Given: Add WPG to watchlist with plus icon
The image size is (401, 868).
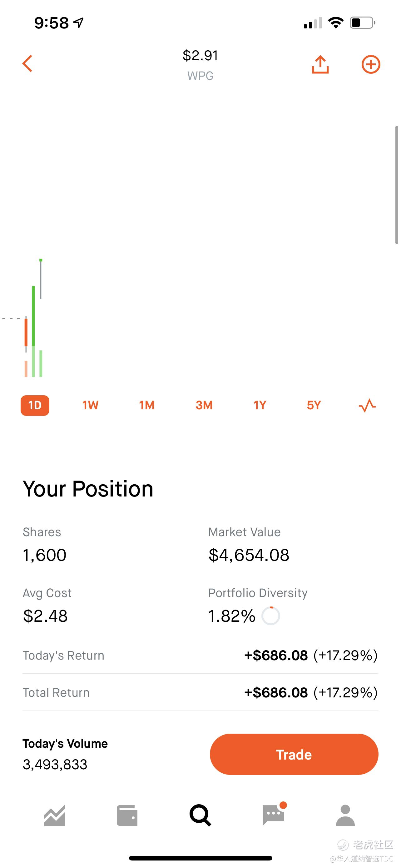Looking at the screenshot, I should pyautogui.click(x=371, y=64).
